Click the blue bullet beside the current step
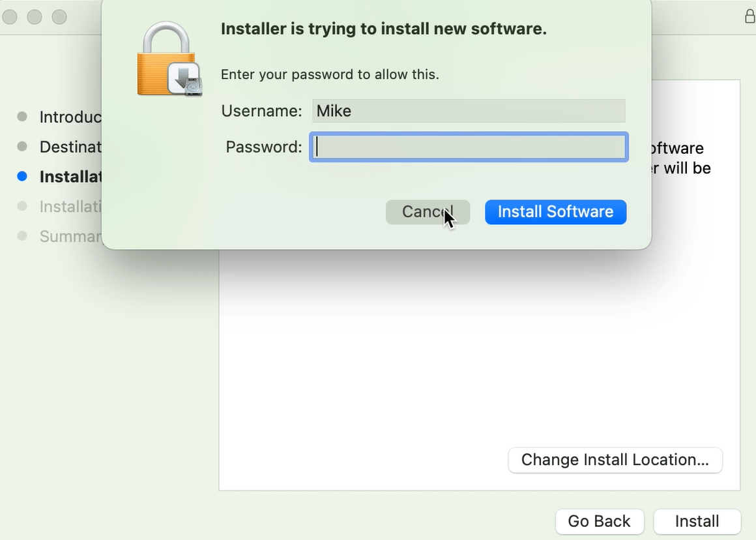 22,176
